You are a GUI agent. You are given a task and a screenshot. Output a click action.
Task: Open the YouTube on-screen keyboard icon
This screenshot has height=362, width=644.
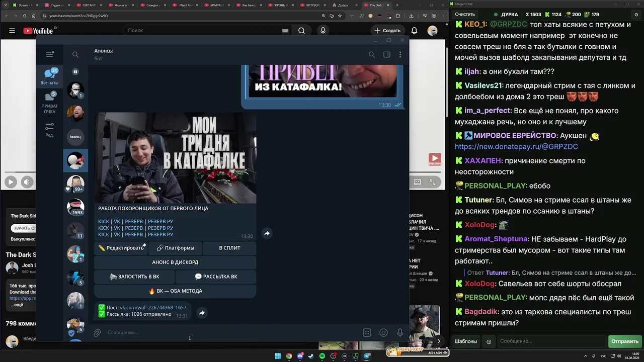tap(285, 31)
